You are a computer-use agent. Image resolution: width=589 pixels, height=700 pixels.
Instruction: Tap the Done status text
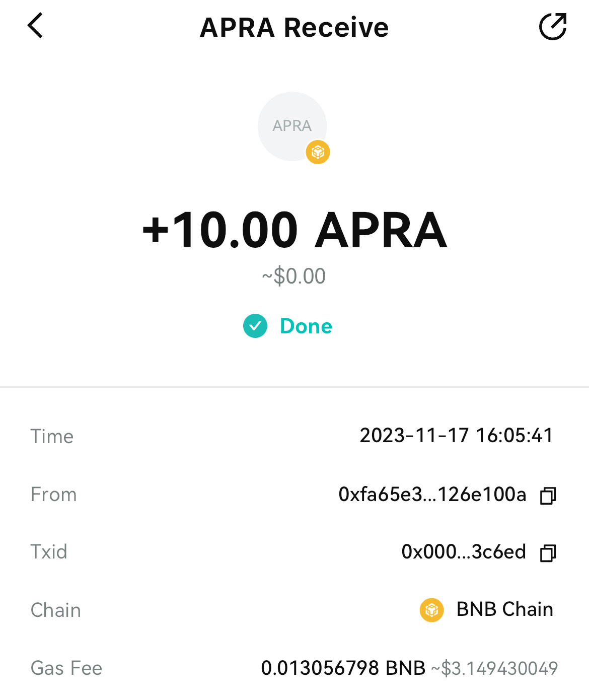[x=306, y=326]
